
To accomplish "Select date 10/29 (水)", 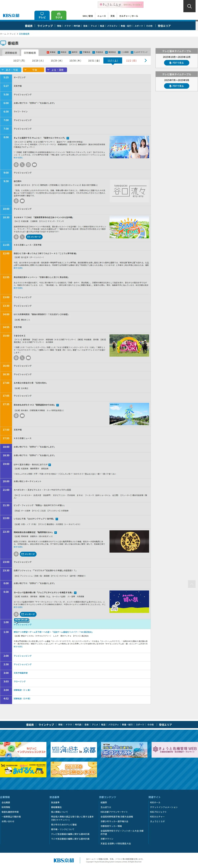I will tap(57, 61).
